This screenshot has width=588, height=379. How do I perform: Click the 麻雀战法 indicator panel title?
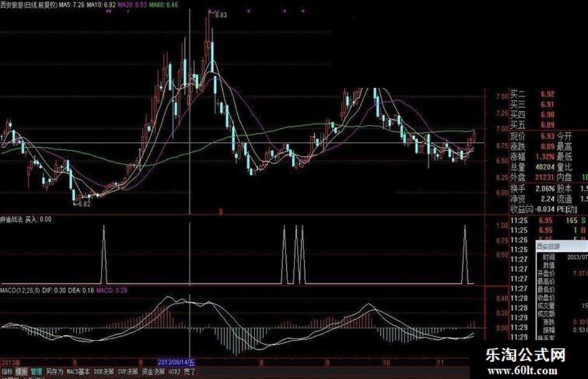pos(11,219)
